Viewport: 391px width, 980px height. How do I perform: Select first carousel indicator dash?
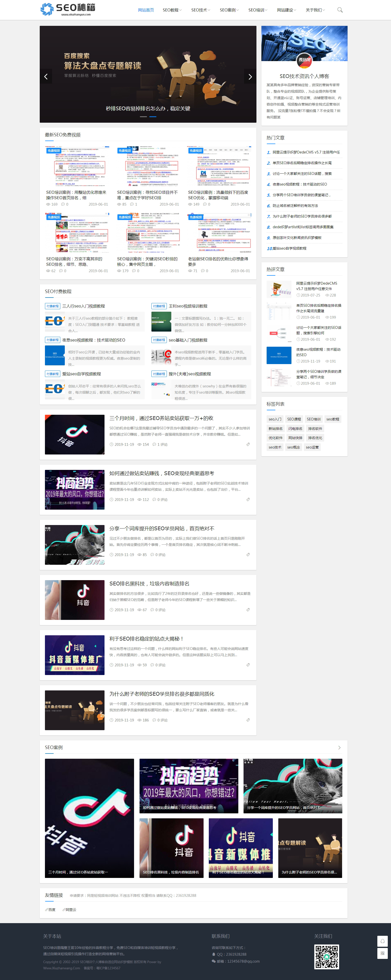point(143,116)
